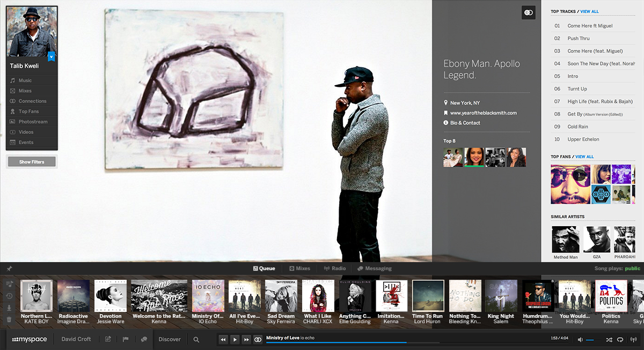Play Come Here ft Miguel track
Image resolution: width=644 pixels, height=350 pixels.
tap(593, 26)
